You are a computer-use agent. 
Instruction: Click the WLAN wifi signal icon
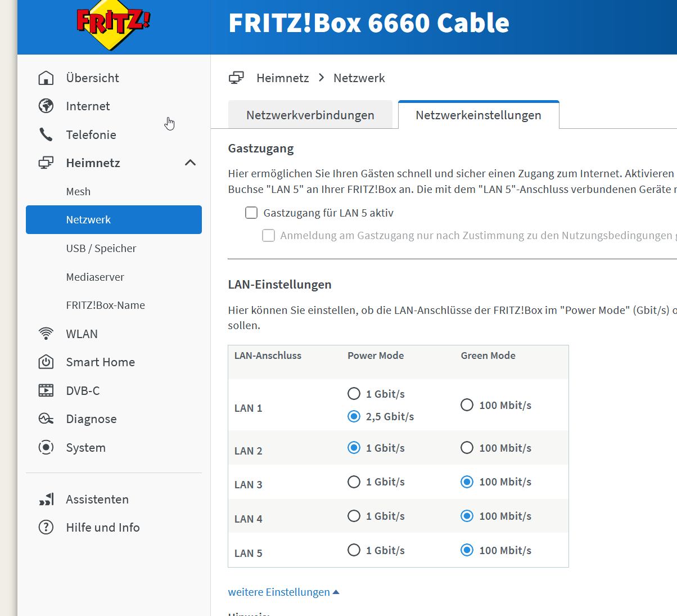46,334
